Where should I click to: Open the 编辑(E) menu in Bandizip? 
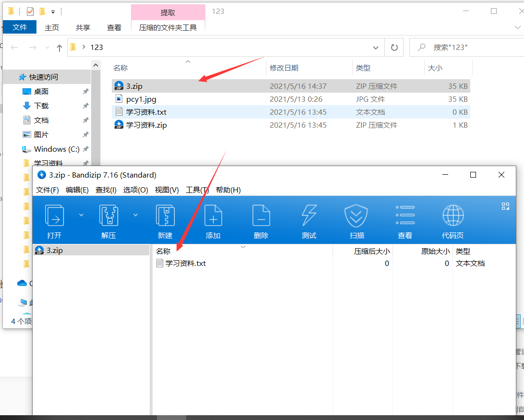tap(77, 190)
